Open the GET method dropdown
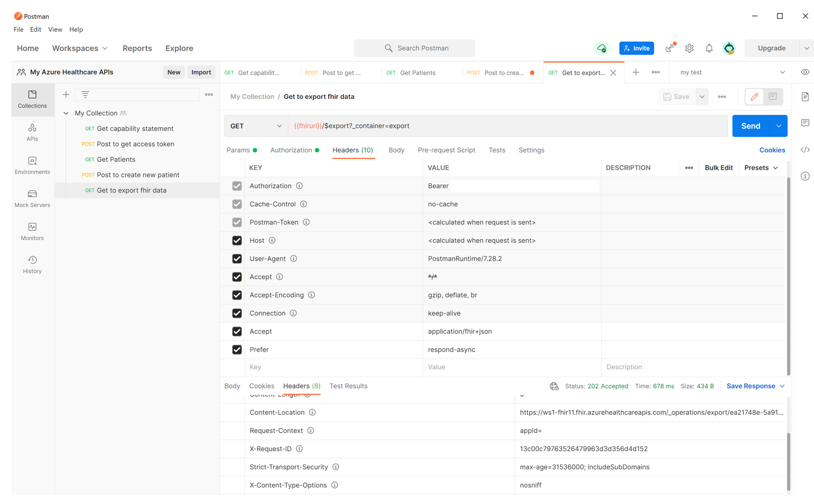Screen dimensions: 814x504 256,126
